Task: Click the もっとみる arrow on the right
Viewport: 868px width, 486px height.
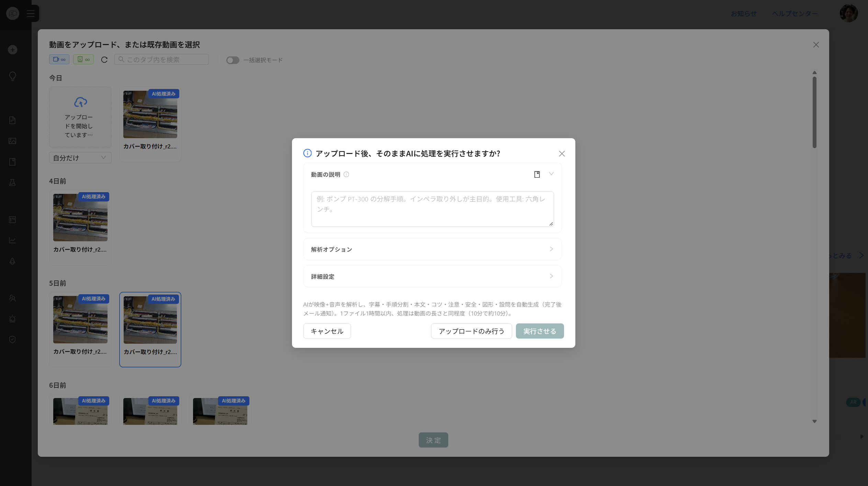Action: [861, 255]
